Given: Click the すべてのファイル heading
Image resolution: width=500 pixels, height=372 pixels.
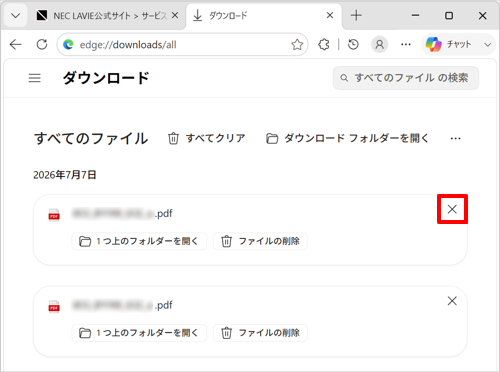Looking at the screenshot, I should [x=91, y=138].
